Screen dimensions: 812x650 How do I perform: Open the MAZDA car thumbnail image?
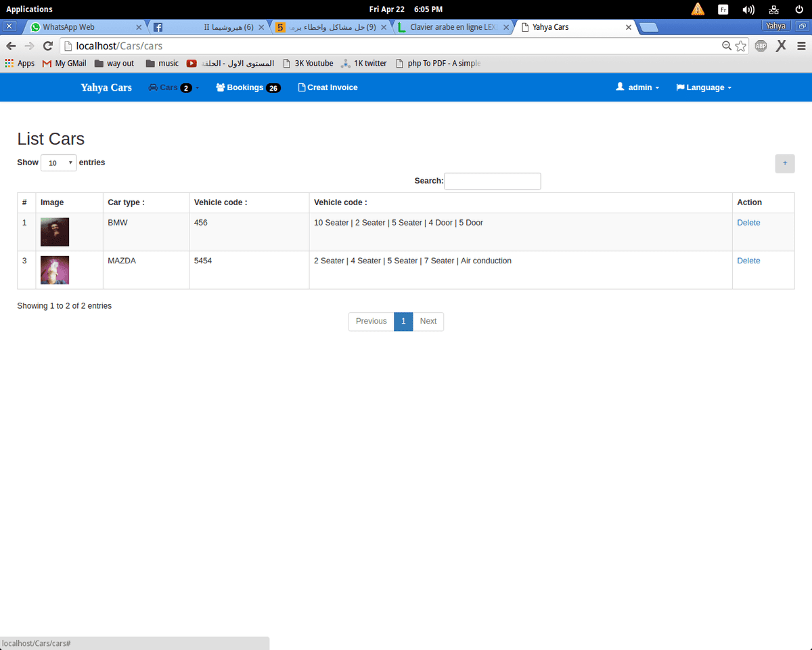click(x=55, y=269)
